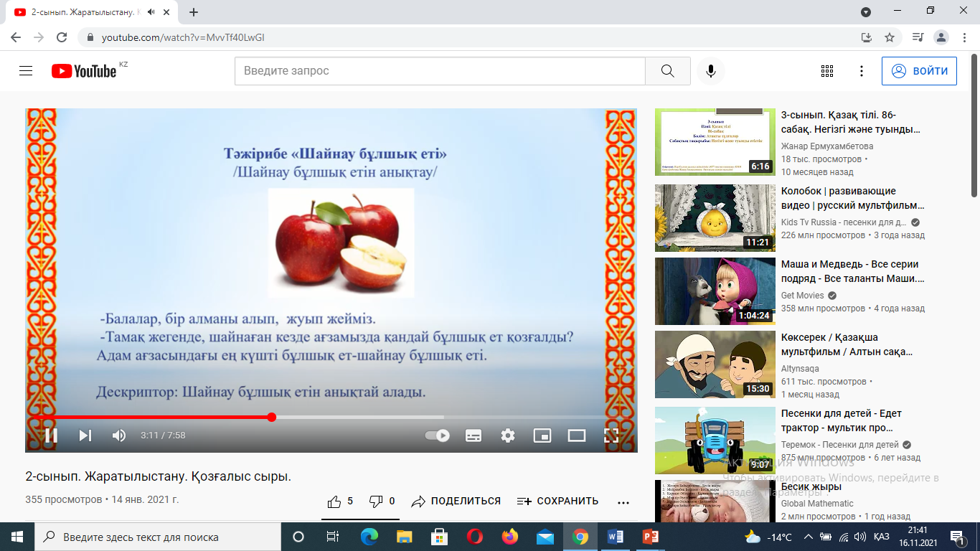This screenshot has height=551, width=980.
Task: Click ПОДЕЛИТЬСЯ to share the video
Action: pos(456,501)
